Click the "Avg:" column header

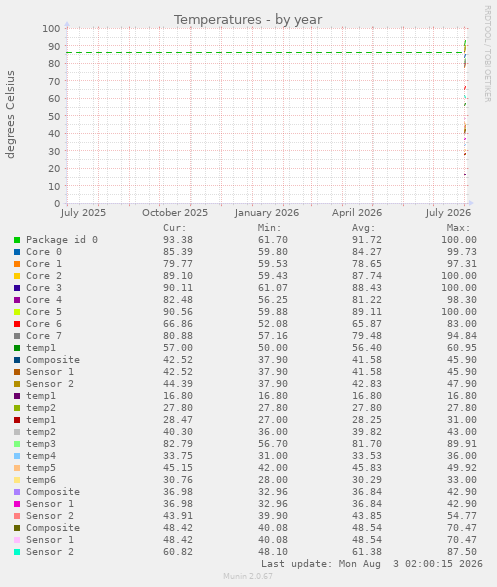pyautogui.click(x=363, y=228)
